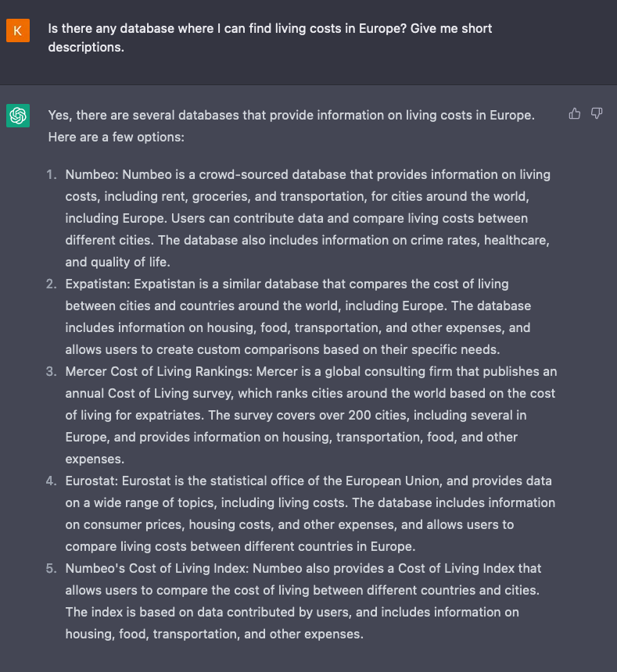
Task: Click the green ChatGPT logo avatar
Action: (x=18, y=116)
